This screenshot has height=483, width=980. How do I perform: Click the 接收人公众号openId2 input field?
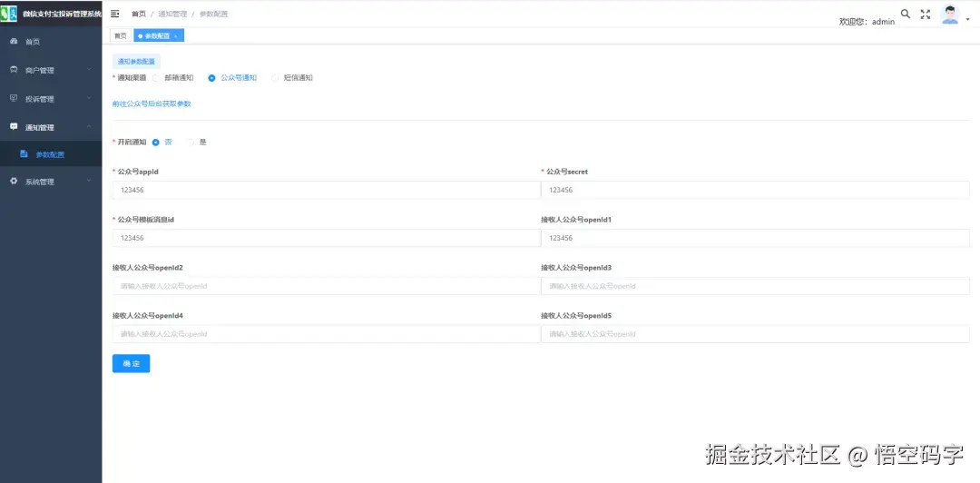click(327, 286)
